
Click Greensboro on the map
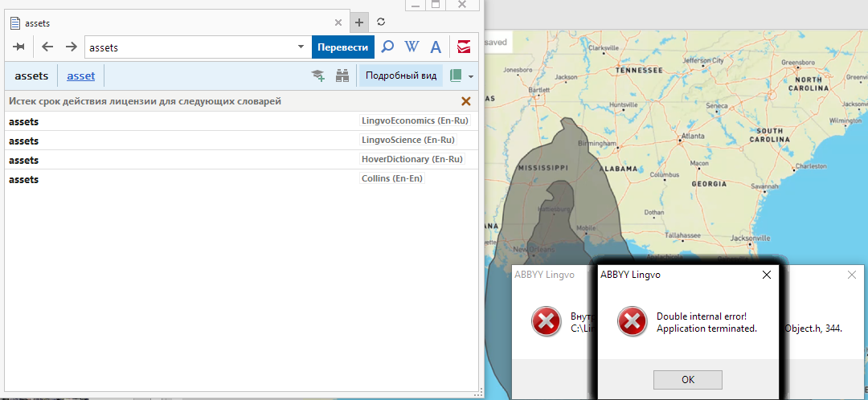(799, 62)
